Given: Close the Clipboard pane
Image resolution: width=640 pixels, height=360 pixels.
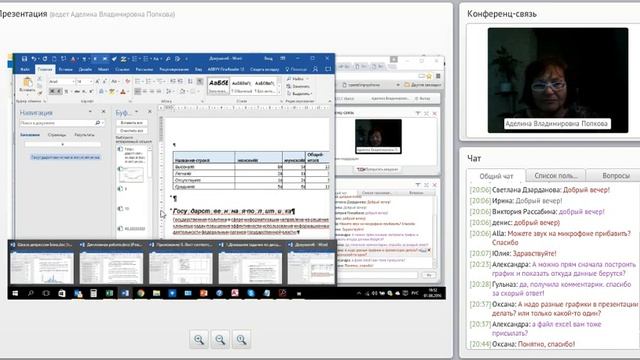Looking at the screenshot, I should [150, 111].
